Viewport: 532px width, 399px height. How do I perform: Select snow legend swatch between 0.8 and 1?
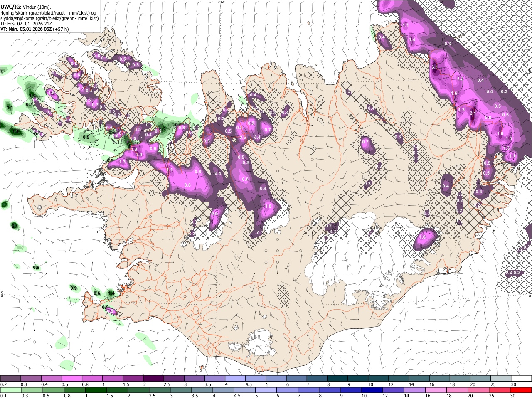coord(92,379)
